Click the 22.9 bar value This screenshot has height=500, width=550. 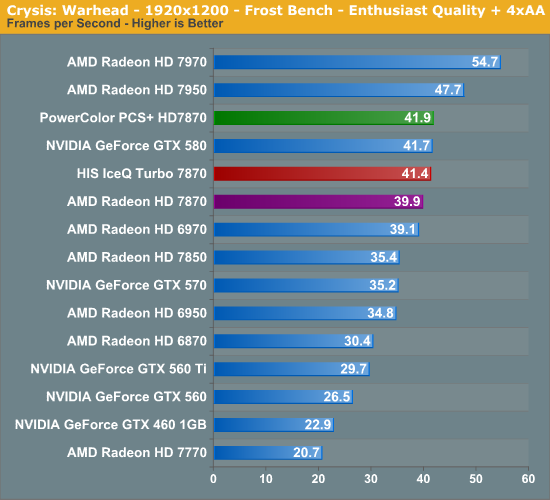(x=318, y=425)
